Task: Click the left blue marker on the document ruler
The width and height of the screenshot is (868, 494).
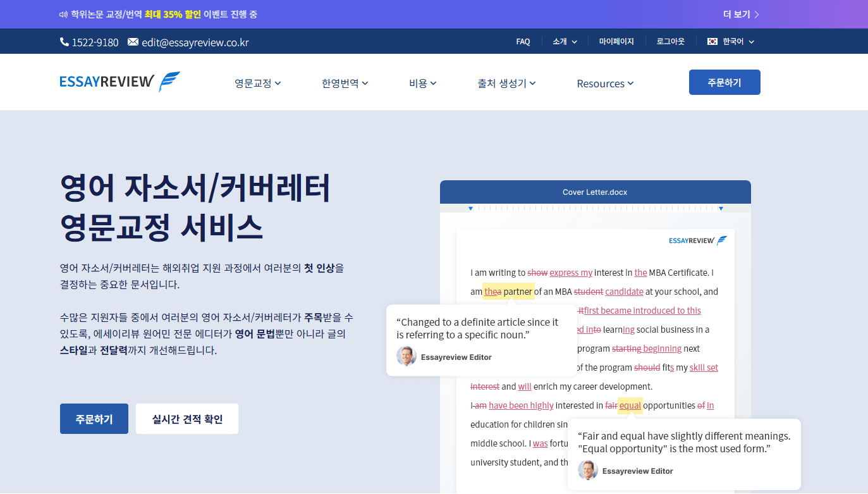Action: tap(470, 207)
